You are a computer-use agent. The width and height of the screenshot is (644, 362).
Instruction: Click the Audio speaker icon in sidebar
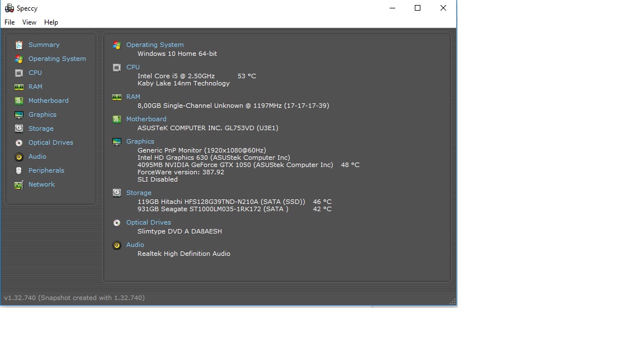pyautogui.click(x=19, y=157)
